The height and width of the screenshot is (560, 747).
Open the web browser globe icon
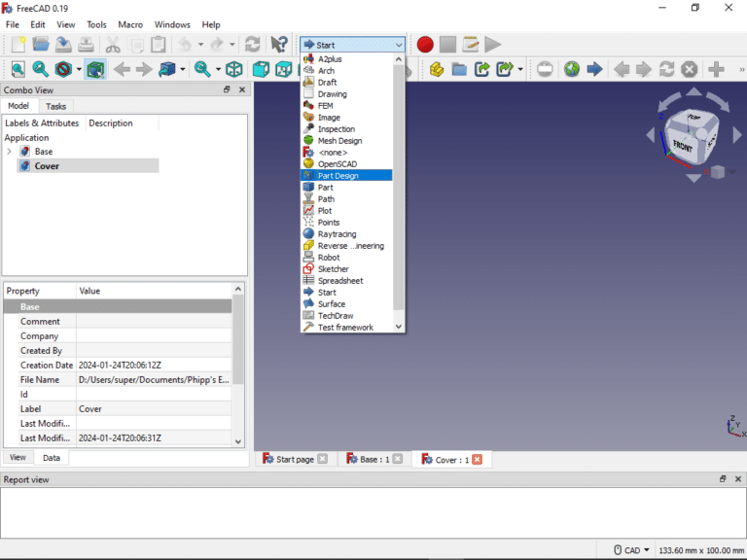click(572, 69)
